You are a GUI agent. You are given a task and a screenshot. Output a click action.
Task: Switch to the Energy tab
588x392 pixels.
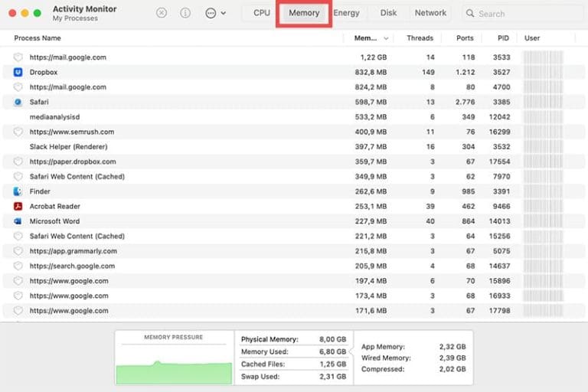pyautogui.click(x=346, y=13)
